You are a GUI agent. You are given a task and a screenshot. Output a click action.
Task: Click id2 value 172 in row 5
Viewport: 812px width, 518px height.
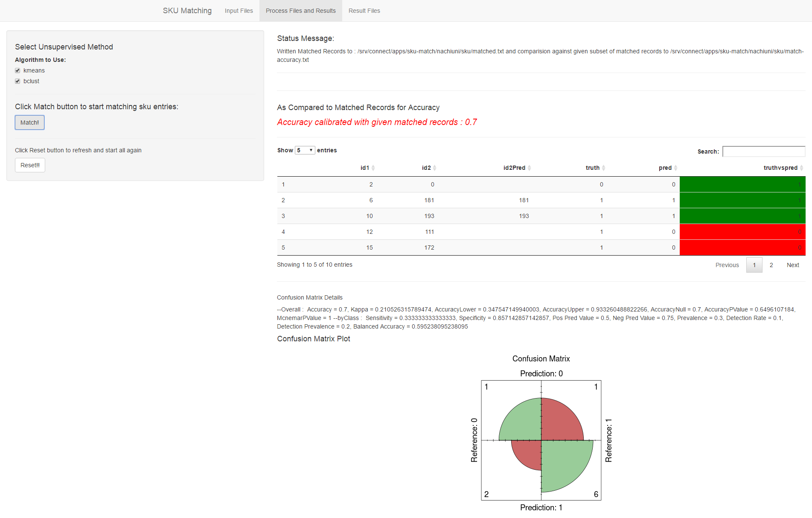tap(429, 247)
